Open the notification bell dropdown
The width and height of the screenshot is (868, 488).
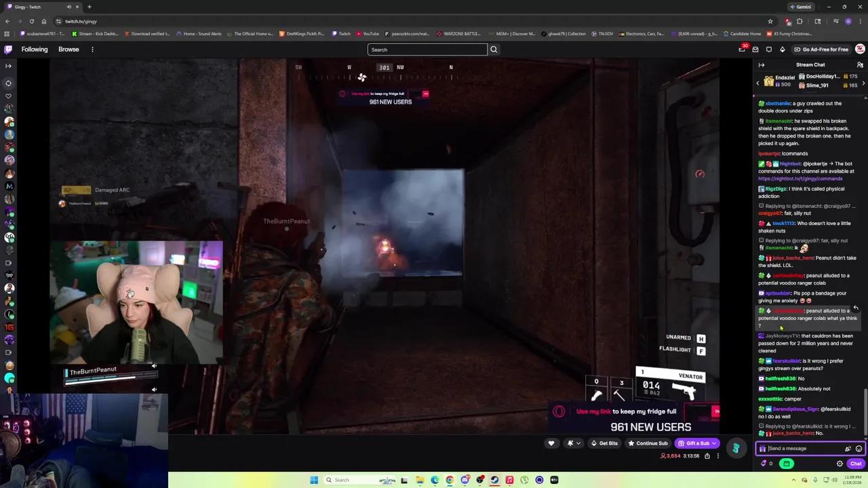[x=574, y=443]
